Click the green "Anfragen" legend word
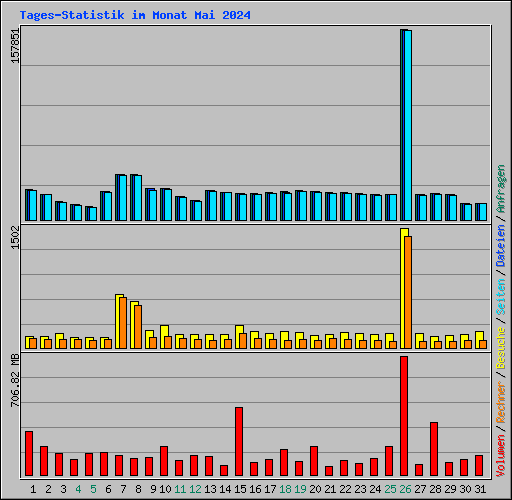The image size is (512, 500). coord(501,189)
